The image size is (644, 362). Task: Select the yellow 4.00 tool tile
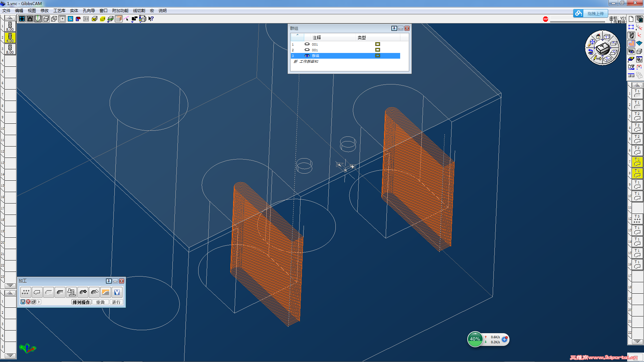tap(10, 38)
